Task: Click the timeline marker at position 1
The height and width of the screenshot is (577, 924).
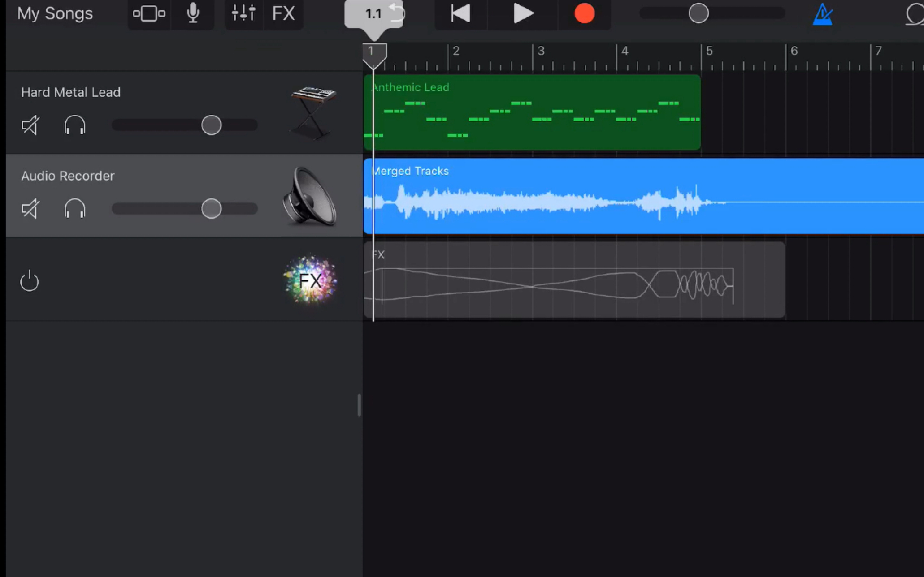Action: (371, 53)
